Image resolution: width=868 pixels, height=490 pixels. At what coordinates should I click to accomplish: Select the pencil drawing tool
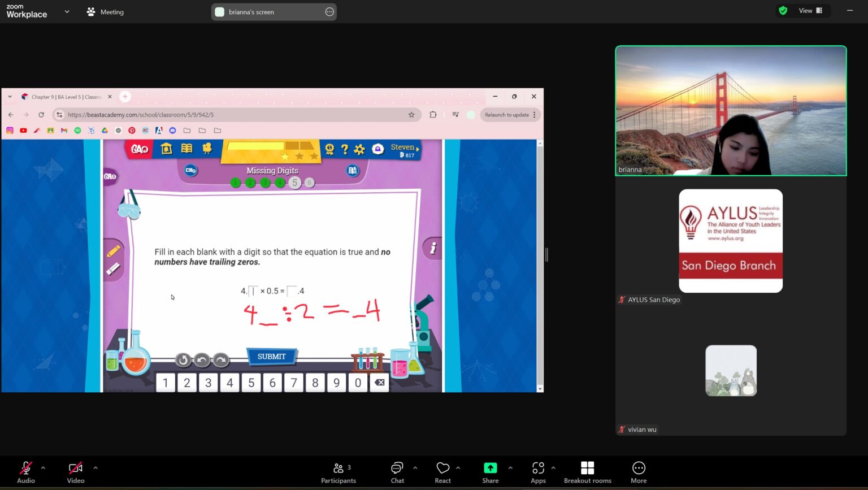point(114,250)
